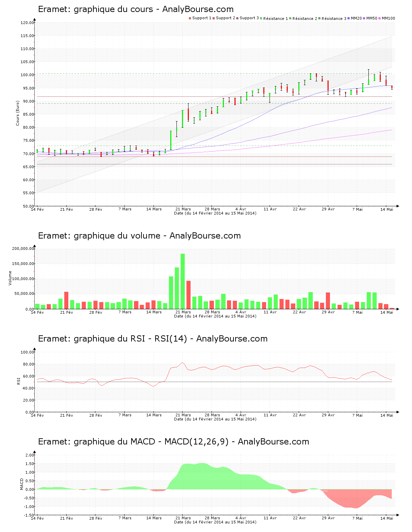The width and height of the screenshot is (412, 532).
Task: Select the Résistance 2 legend label
Action: click(305, 19)
